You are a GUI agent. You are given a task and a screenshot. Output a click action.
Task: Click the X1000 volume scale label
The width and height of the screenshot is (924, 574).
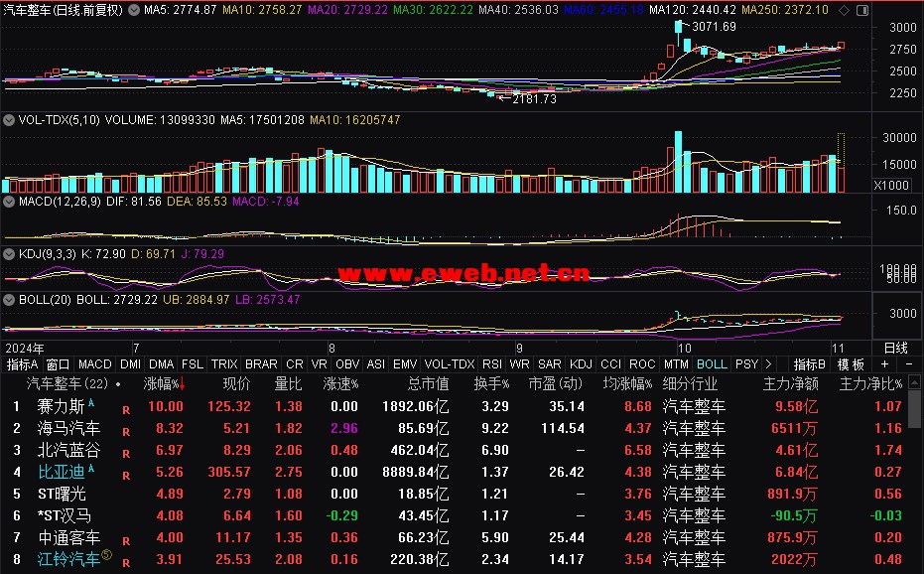[x=891, y=186]
